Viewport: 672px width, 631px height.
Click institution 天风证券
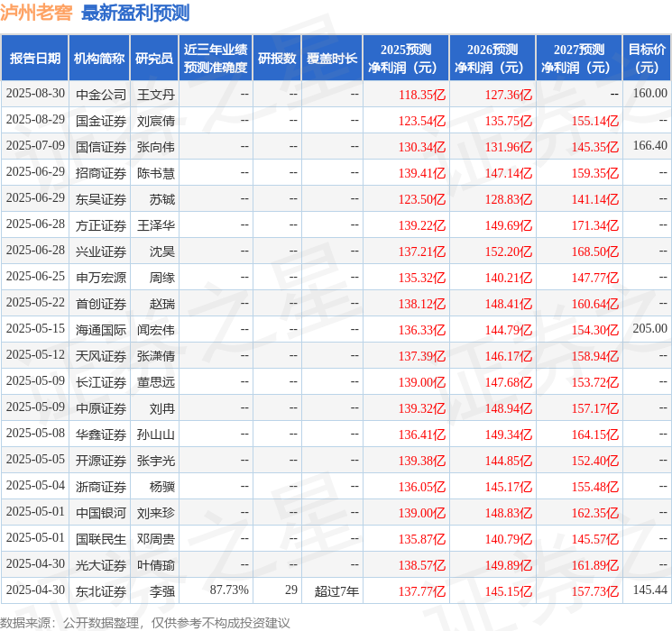tap(101, 356)
